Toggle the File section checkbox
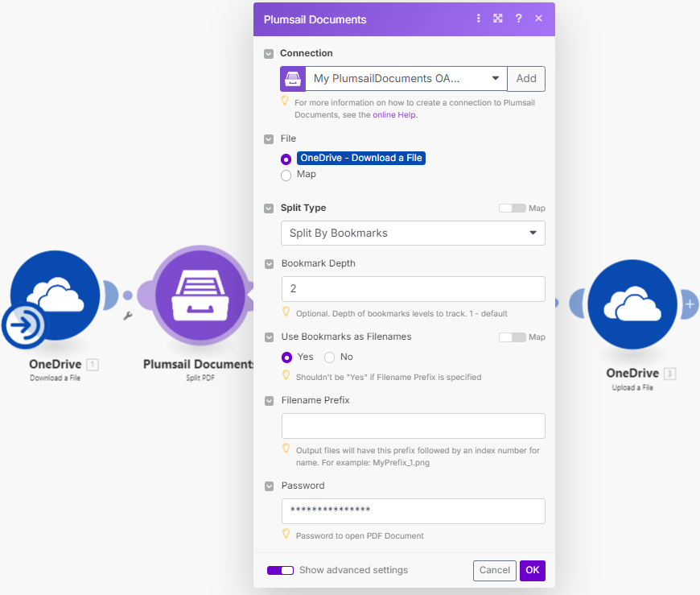This screenshot has width=700, height=595. (x=269, y=139)
